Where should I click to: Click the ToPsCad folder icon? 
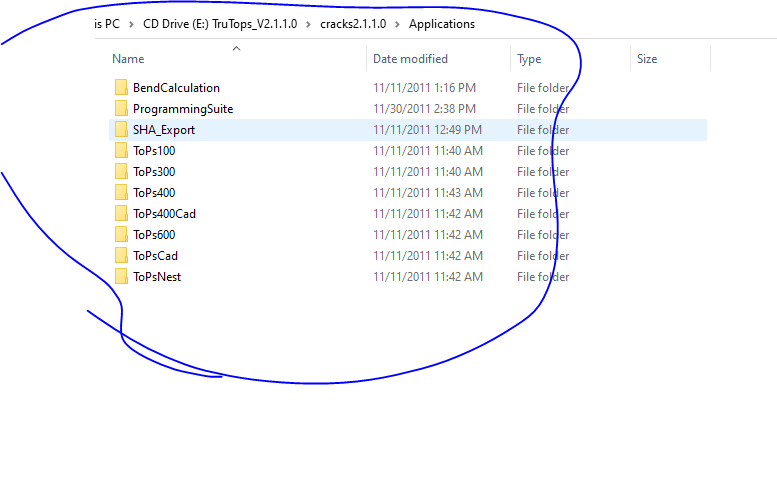coord(121,256)
